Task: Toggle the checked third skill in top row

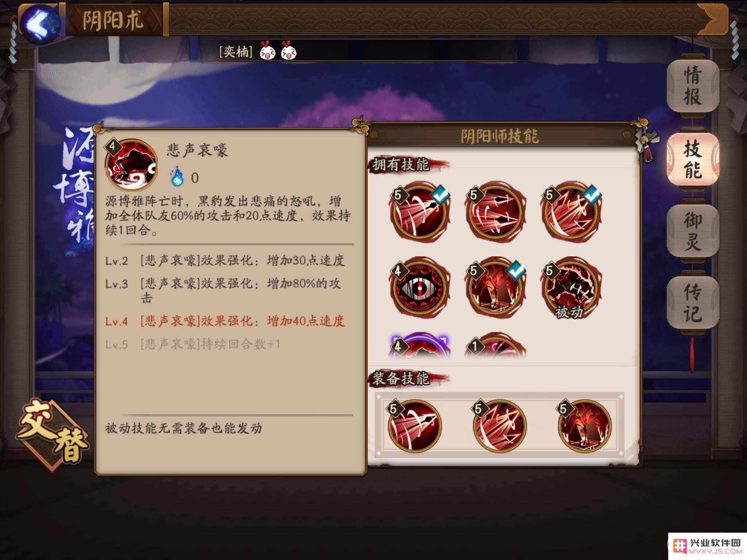Action: (x=571, y=211)
